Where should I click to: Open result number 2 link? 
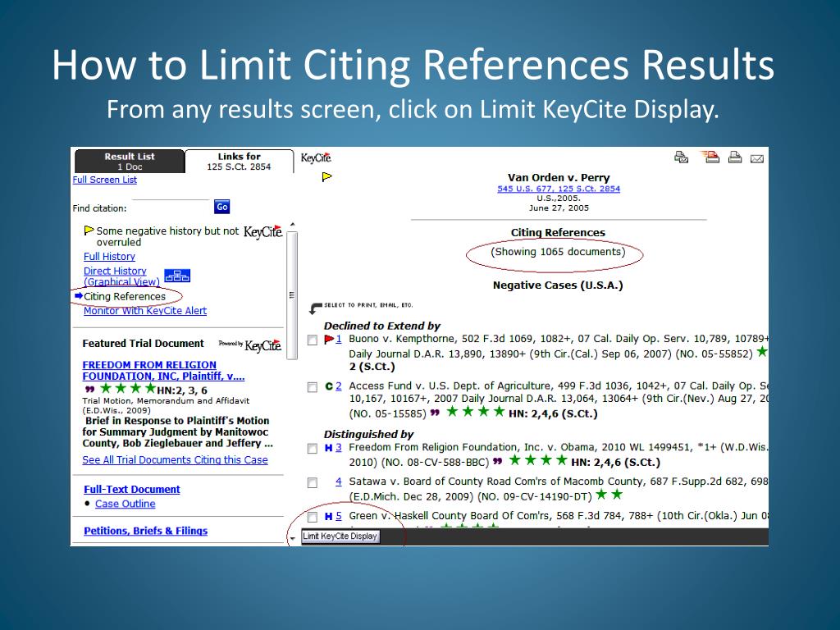tap(339, 386)
